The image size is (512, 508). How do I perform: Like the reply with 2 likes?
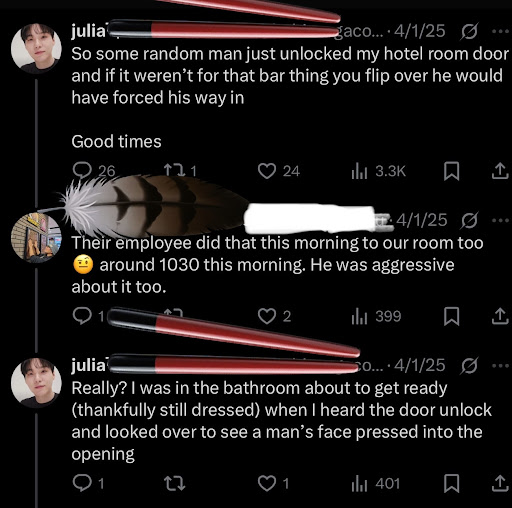coord(267,316)
